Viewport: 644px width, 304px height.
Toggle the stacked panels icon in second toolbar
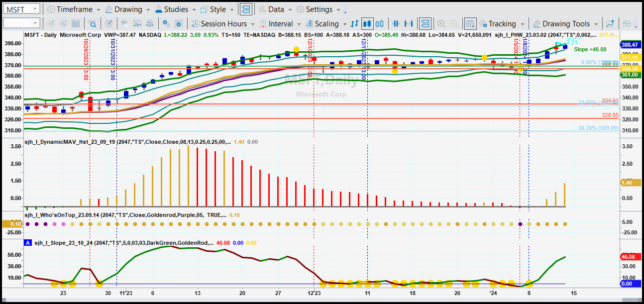coord(425,23)
